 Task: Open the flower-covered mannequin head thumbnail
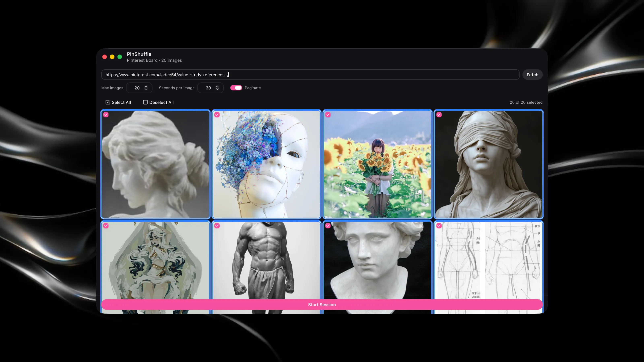(266, 164)
